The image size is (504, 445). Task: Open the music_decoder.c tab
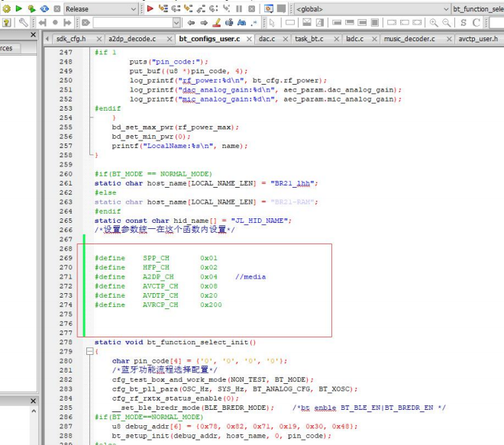(409, 39)
